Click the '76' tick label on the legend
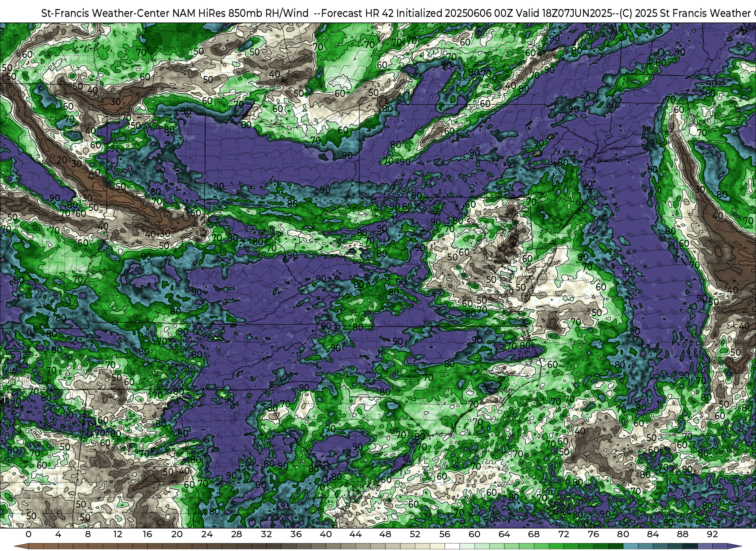Screen dimensions: 756x551 coord(593,534)
